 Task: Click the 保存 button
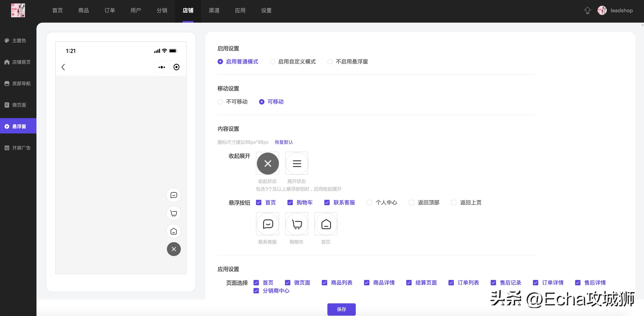(341, 309)
